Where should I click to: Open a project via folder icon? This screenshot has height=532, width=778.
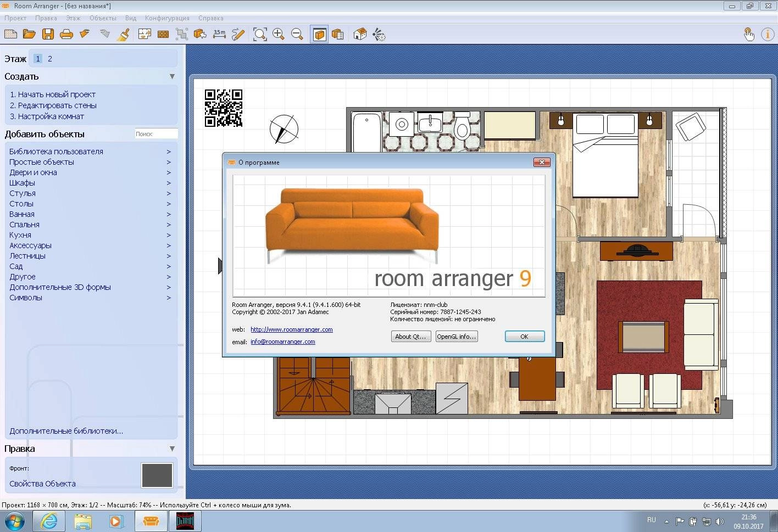[29, 34]
